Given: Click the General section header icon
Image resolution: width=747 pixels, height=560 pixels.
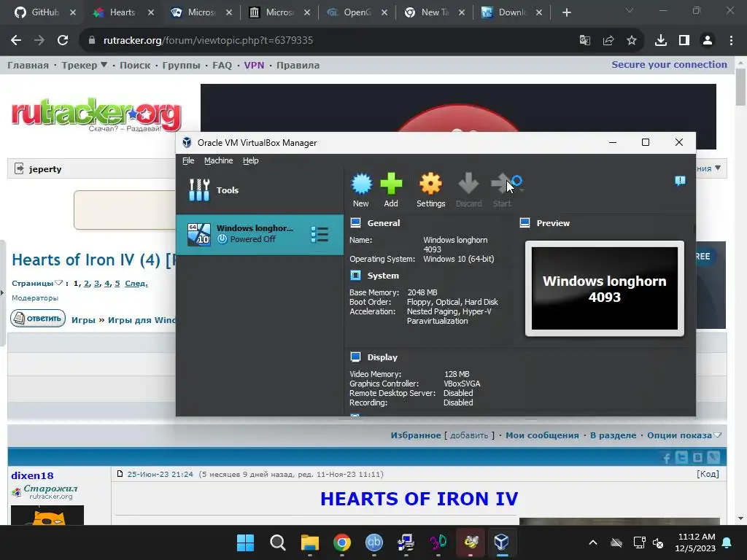Looking at the screenshot, I should point(355,223).
